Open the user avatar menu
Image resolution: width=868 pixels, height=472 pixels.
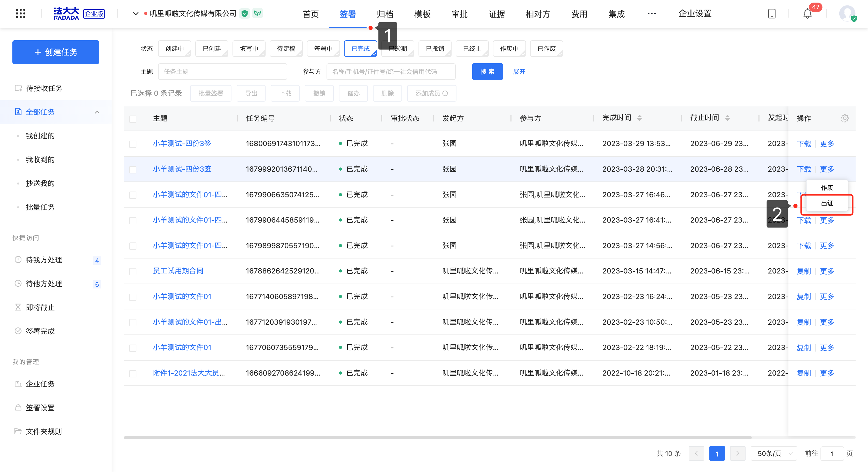click(x=847, y=14)
